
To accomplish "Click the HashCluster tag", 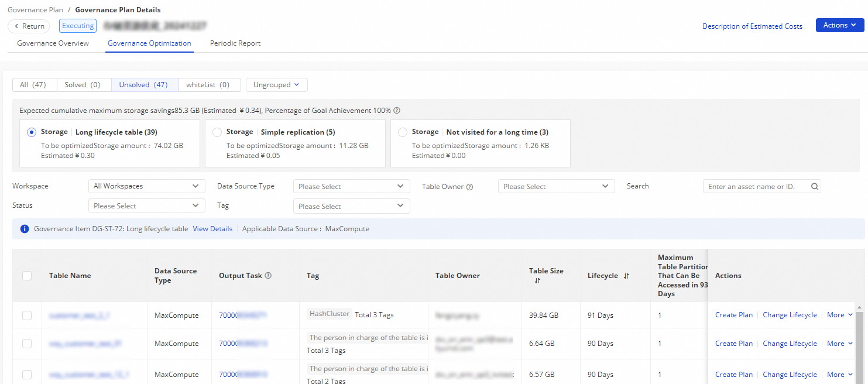I will (330, 314).
